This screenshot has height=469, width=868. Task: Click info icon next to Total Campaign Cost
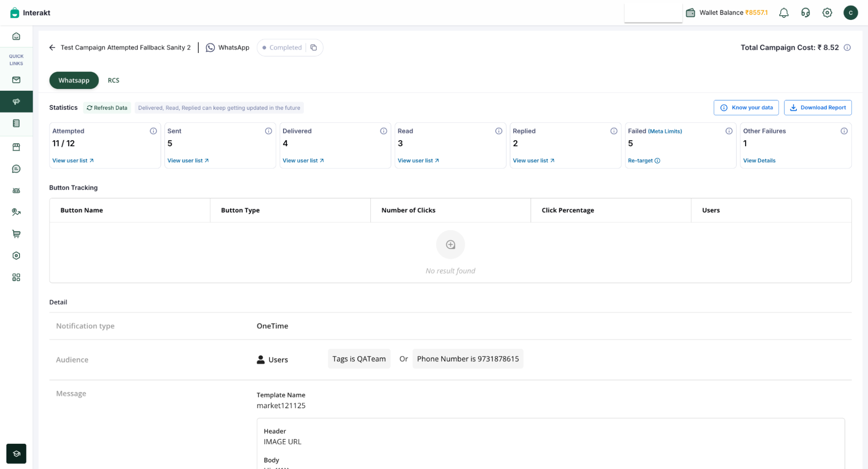[x=847, y=47]
